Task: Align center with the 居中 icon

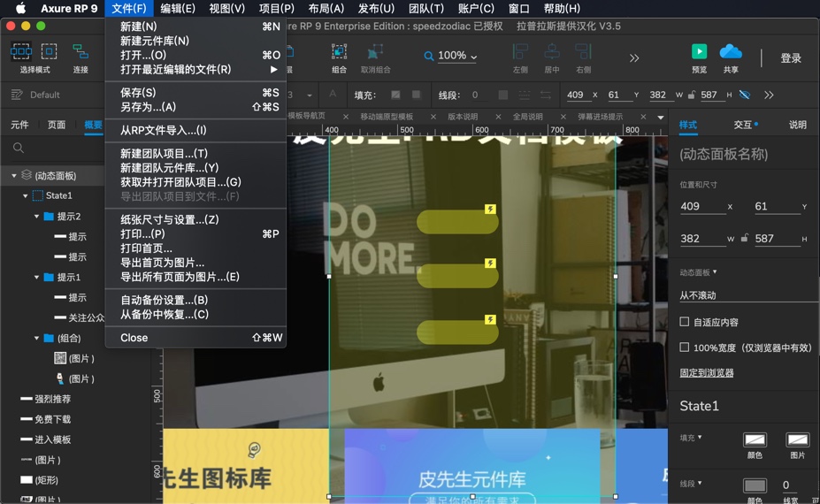Action: pyautogui.click(x=552, y=52)
